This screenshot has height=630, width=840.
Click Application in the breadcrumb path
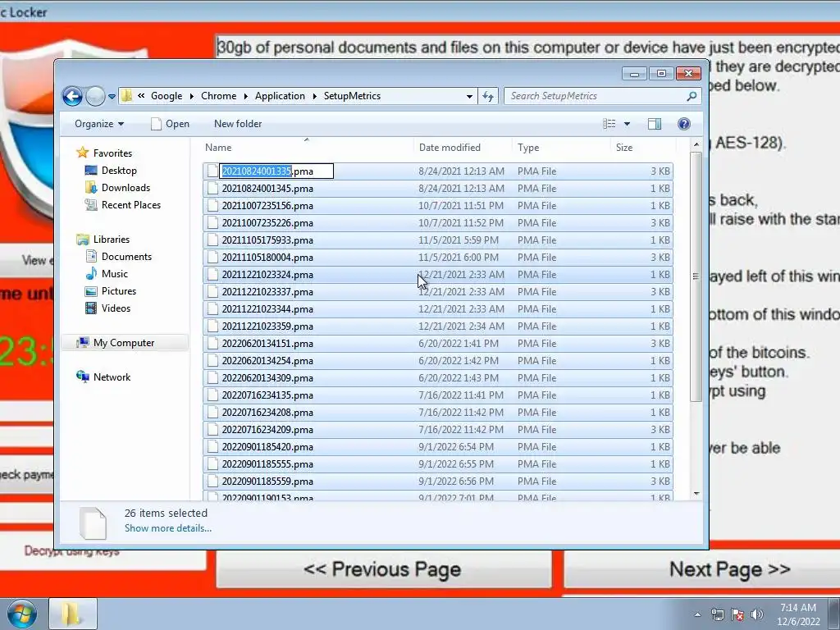pos(280,96)
